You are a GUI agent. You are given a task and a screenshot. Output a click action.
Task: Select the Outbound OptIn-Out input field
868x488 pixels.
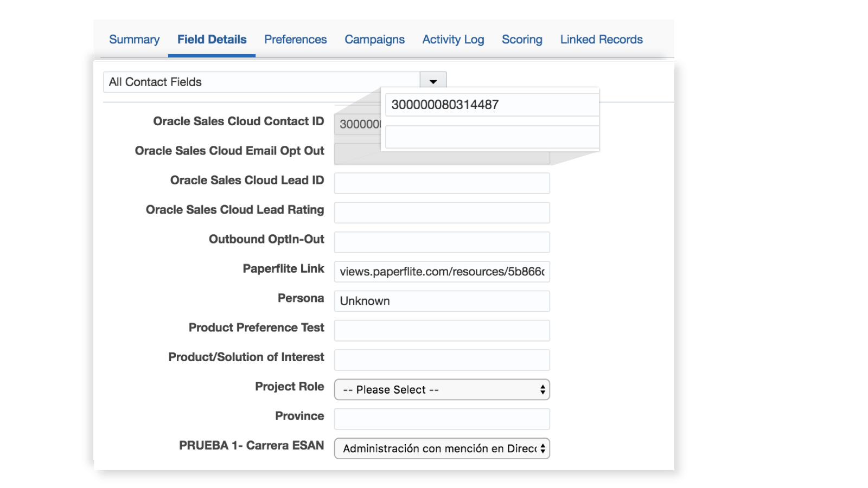[x=442, y=242]
